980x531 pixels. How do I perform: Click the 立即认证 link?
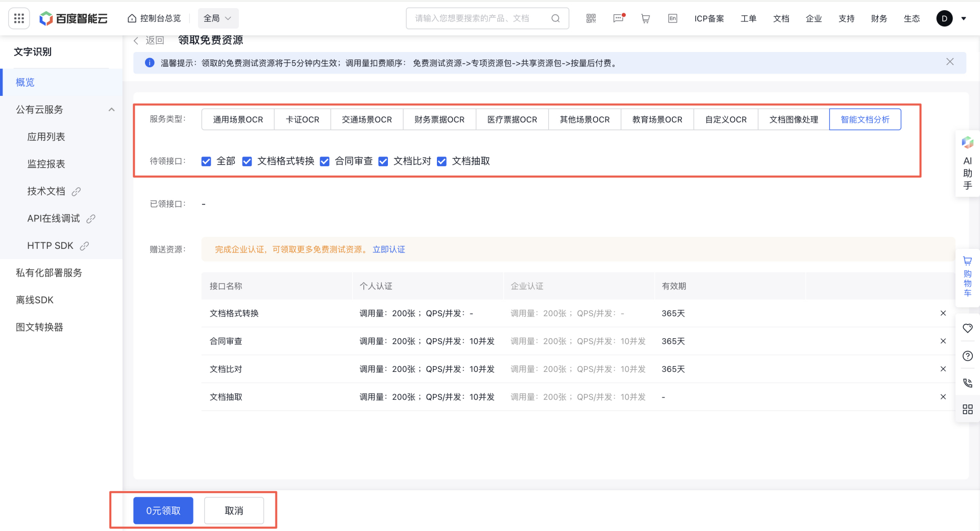[x=389, y=249]
